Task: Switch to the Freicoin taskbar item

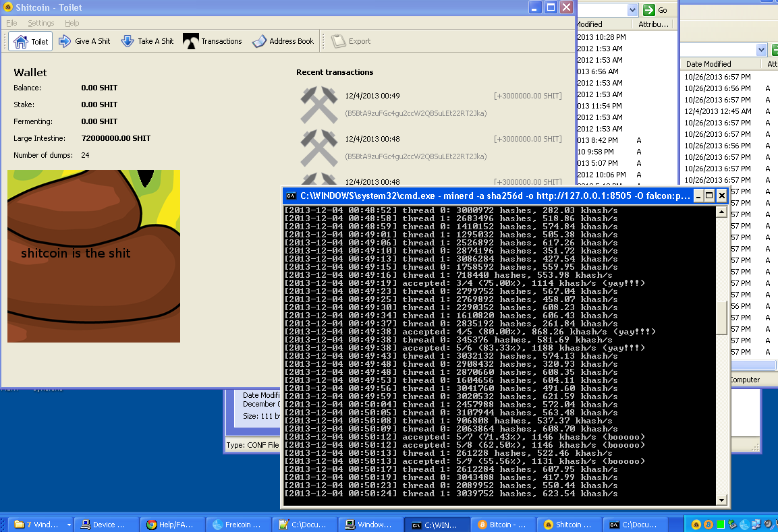Action: pyautogui.click(x=239, y=525)
